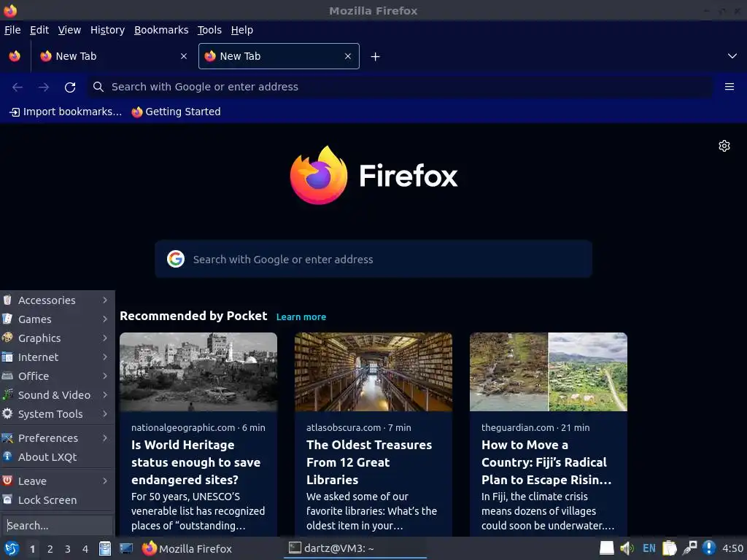Image resolution: width=747 pixels, height=560 pixels.
Task: Click the clock showing 4:50
Action: (x=732, y=548)
